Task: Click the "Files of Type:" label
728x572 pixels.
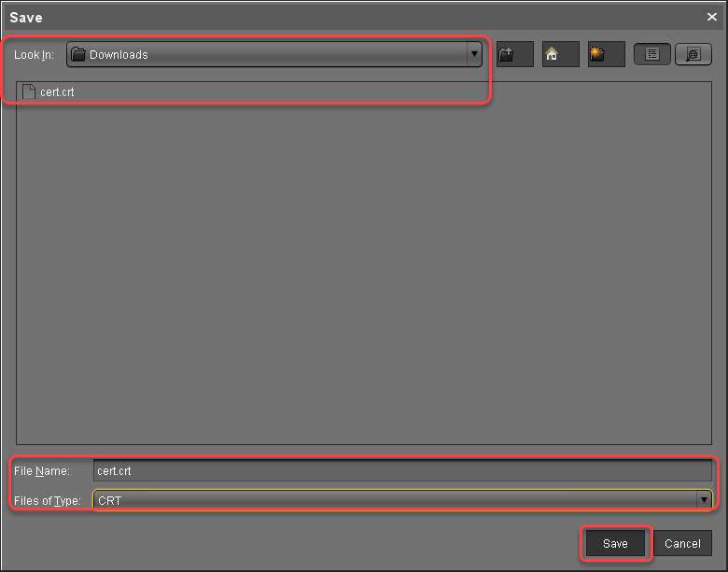Action: [48, 501]
